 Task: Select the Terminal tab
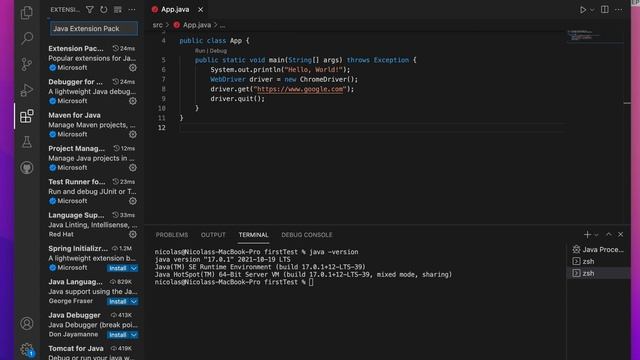[x=253, y=235]
